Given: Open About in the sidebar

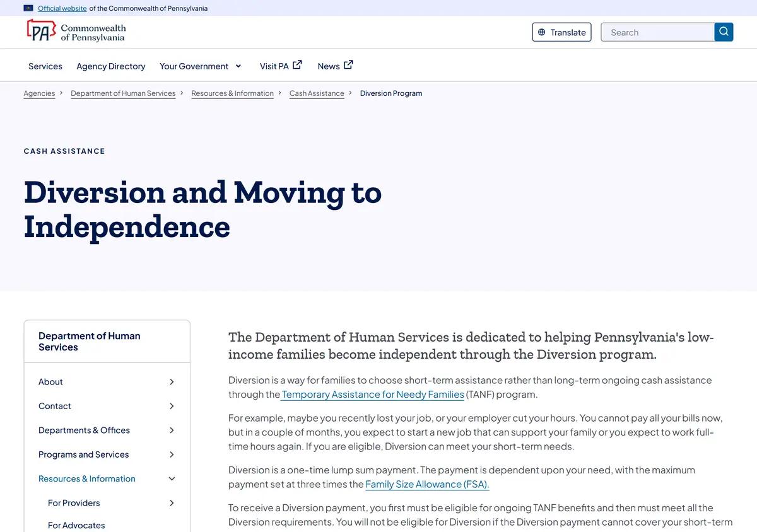Looking at the screenshot, I should (x=50, y=382).
